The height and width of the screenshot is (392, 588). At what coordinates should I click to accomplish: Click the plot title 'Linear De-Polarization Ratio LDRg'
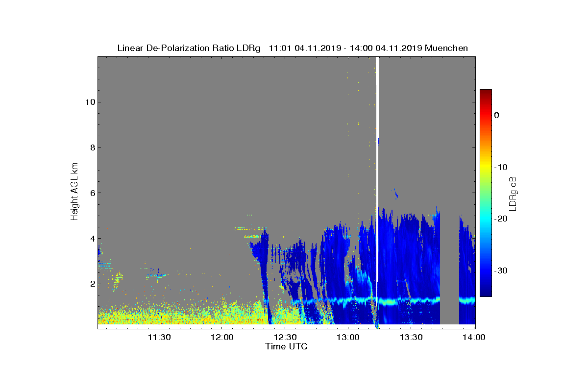tap(189, 48)
